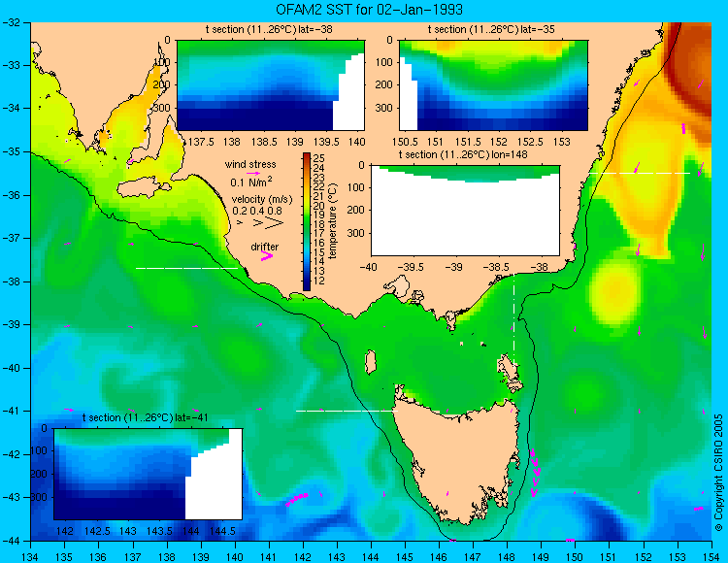This screenshot has height=563, width=728.
Task: Click the "0.2 0.4 0.8" velocity scale values
Action: [x=257, y=211]
